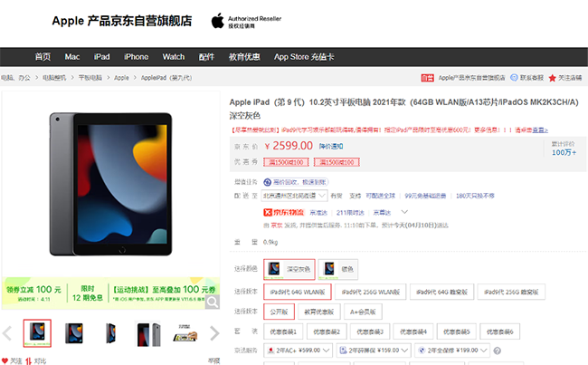Open iPhone in navigation bar

pos(136,57)
